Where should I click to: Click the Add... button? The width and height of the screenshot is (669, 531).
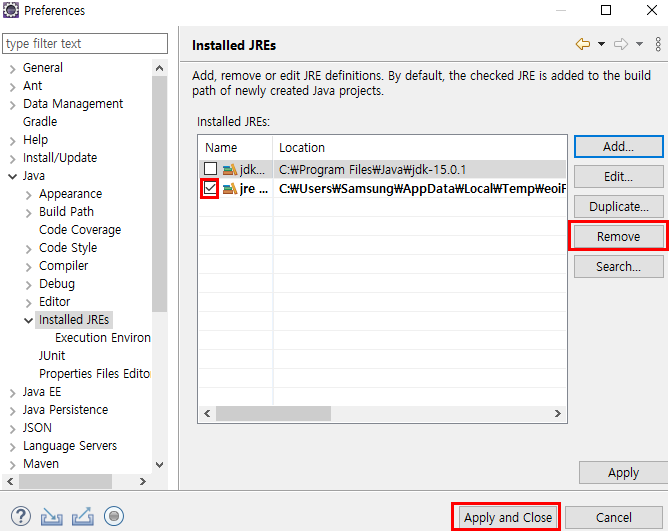pyautogui.click(x=619, y=147)
